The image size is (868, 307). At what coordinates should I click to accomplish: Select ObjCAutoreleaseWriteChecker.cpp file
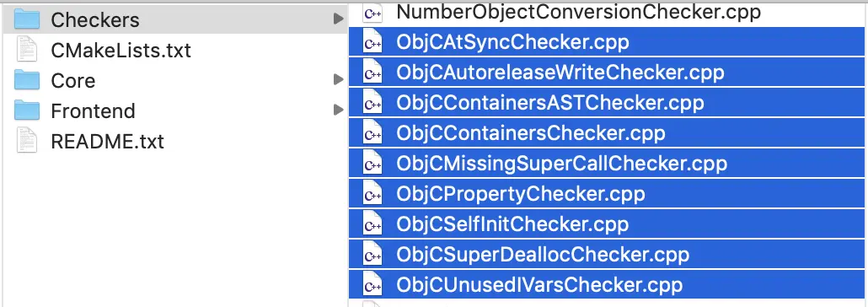click(607, 73)
